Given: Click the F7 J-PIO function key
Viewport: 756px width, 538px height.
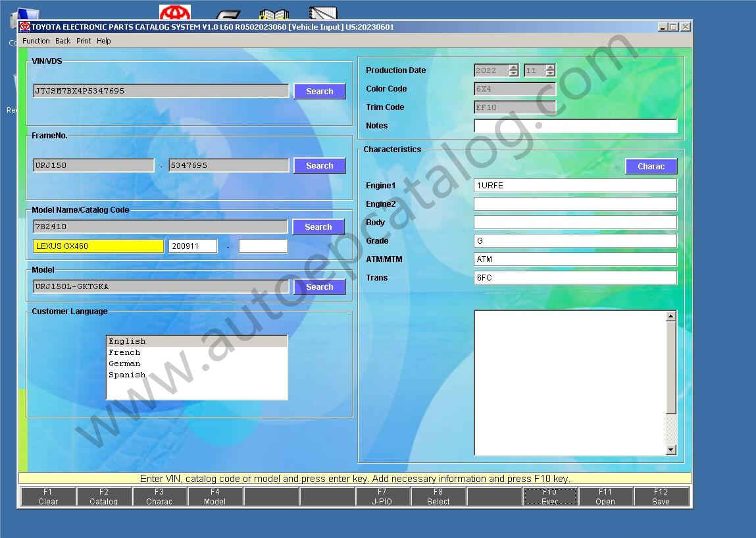Looking at the screenshot, I should click(x=382, y=497).
